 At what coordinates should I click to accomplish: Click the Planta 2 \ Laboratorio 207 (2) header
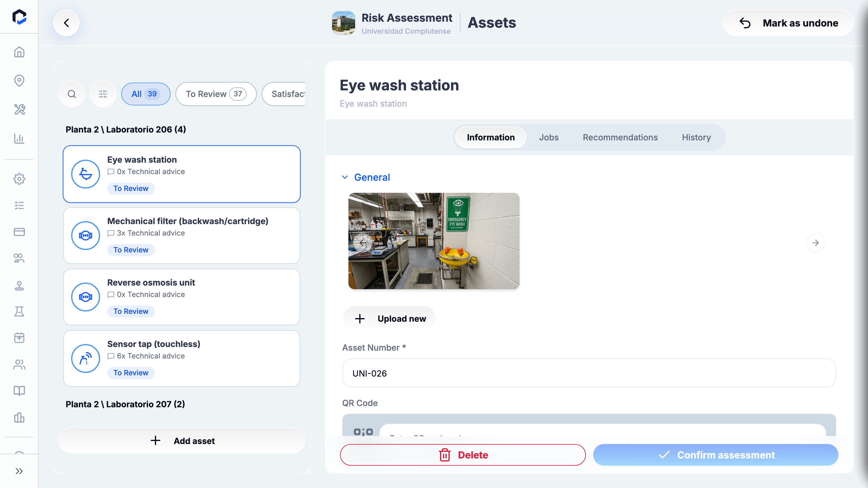pos(125,404)
